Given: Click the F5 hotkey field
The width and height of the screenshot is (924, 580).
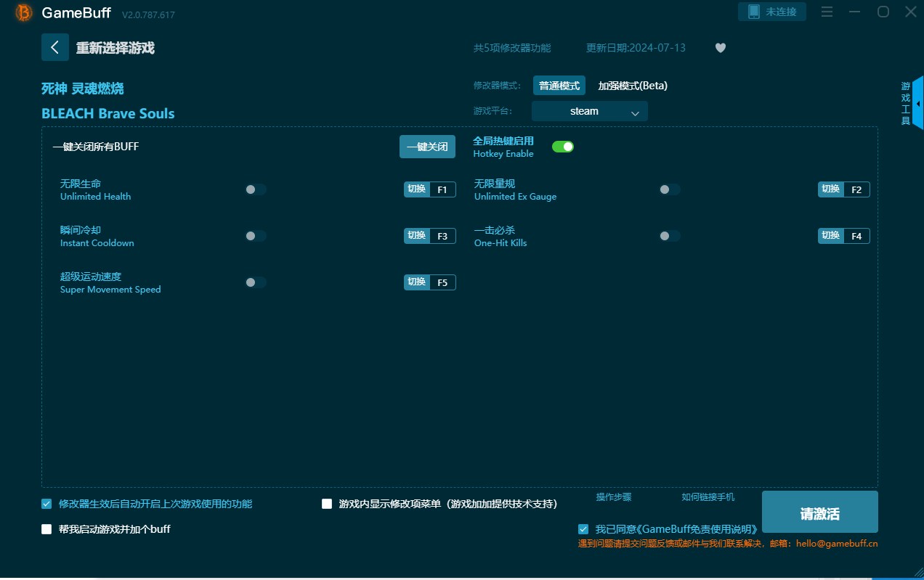Looking at the screenshot, I should tap(442, 282).
